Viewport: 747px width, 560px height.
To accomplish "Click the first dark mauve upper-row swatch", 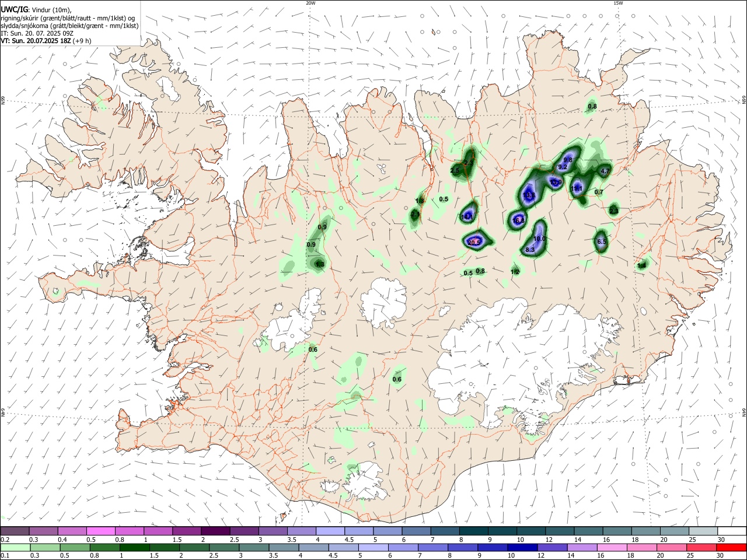I will point(15,531).
